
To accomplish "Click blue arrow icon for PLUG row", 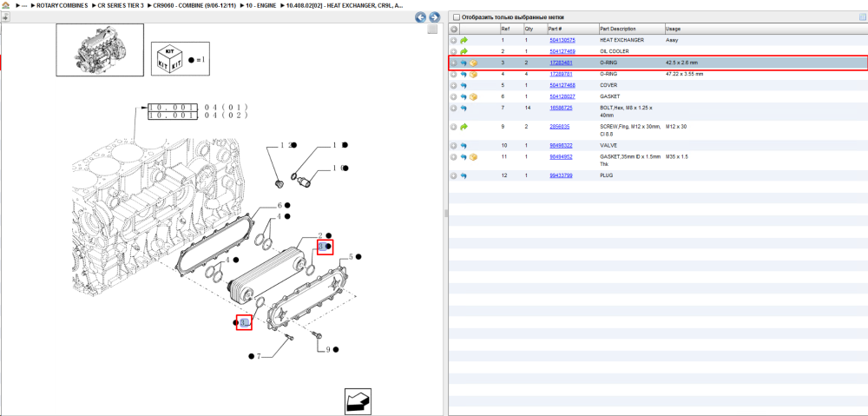I will [x=464, y=175].
